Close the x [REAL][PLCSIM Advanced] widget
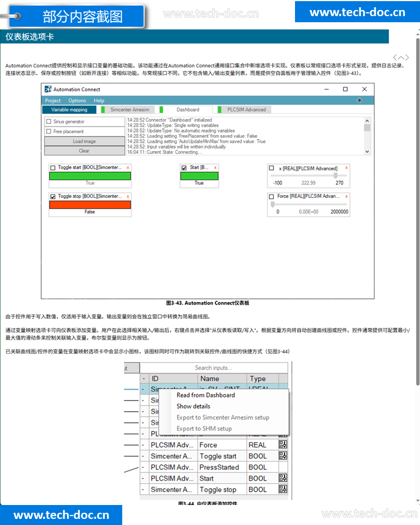This screenshot has width=420, height=525. (x=346, y=168)
